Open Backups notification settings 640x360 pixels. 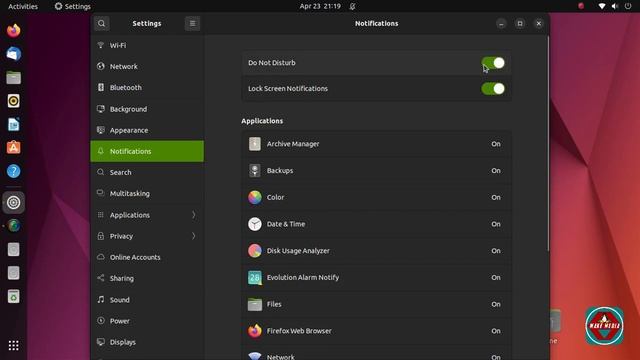[376, 171]
